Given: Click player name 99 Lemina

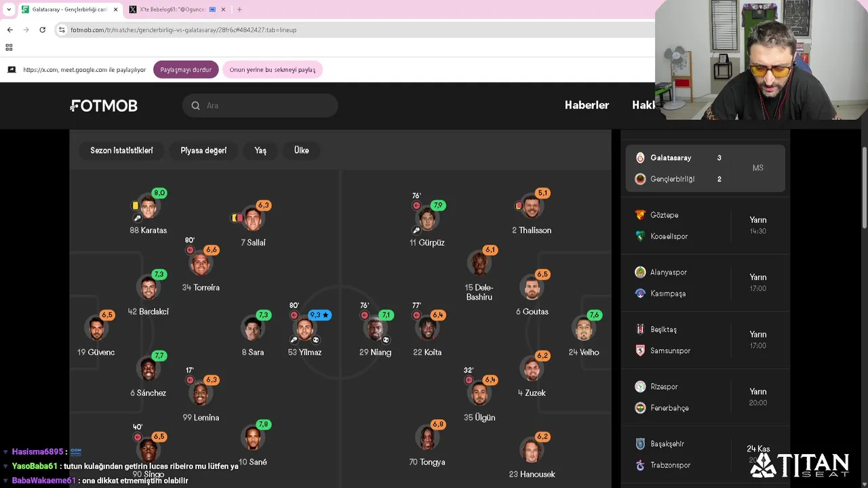Looking at the screenshot, I should [201, 418].
